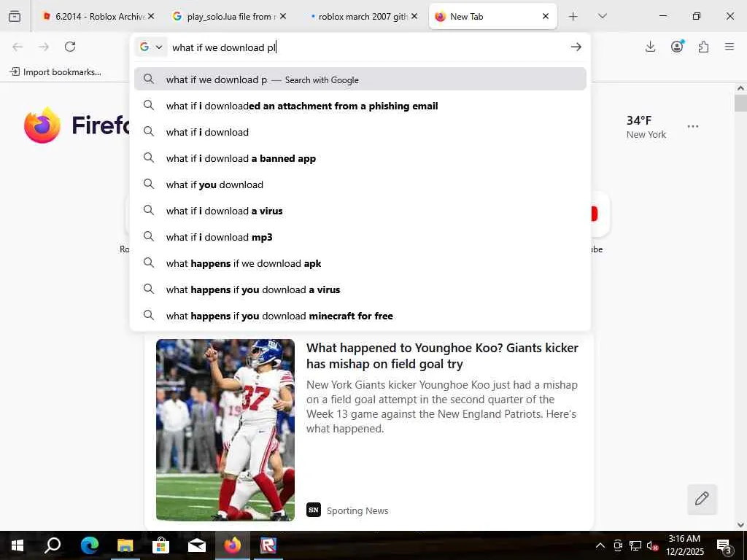Click the page scrollbar up arrow
This screenshot has width=747, height=560.
pos(740,88)
